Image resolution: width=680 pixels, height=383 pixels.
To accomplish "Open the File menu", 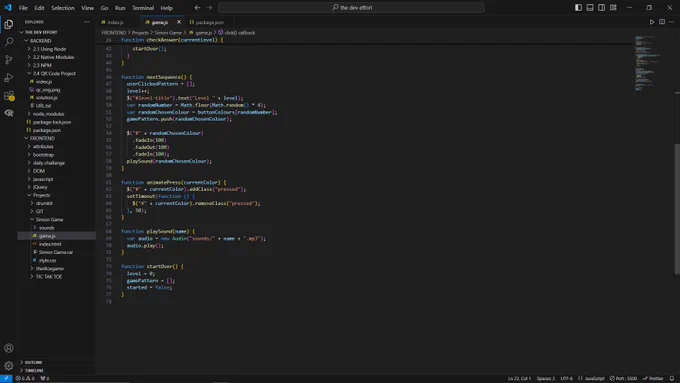I will pyautogui.click(x=23, y=8).
